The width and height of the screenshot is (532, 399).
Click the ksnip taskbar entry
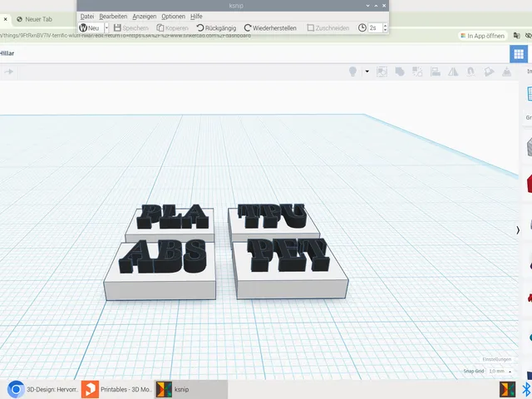191,389
